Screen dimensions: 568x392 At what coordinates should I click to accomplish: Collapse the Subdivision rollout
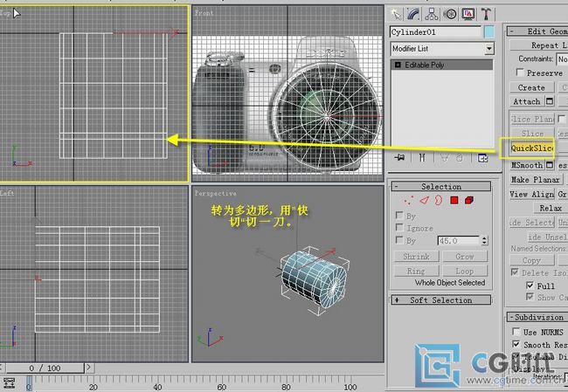tap(537, 317)
